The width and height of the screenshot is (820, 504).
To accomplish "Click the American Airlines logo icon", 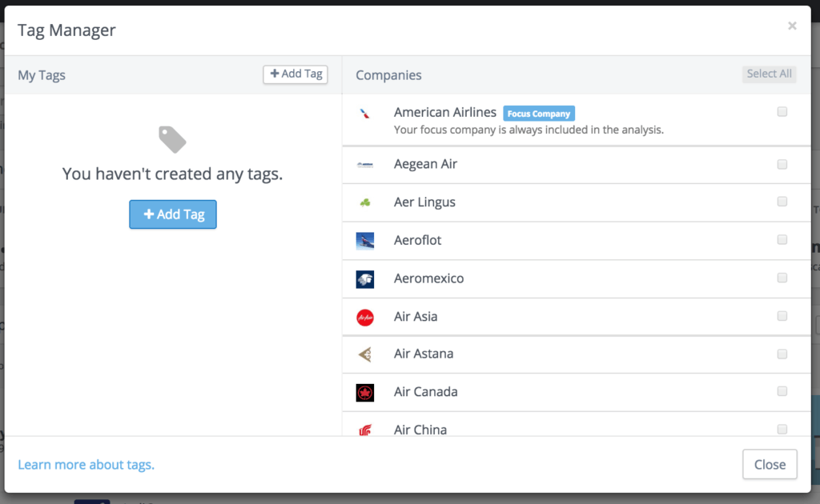I will point(365,114).
